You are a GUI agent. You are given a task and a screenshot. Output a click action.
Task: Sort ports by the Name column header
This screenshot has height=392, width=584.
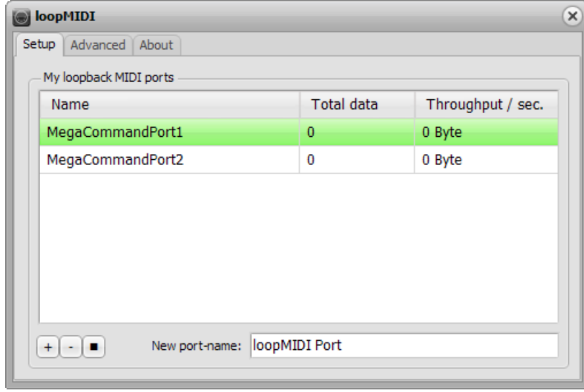point(169,105)
